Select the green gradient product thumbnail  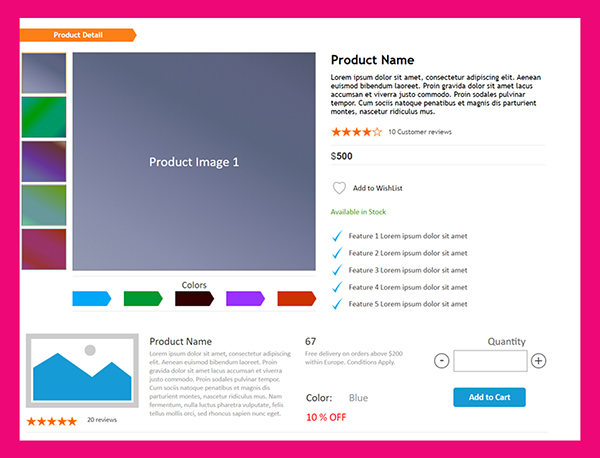tap(44, 117)
